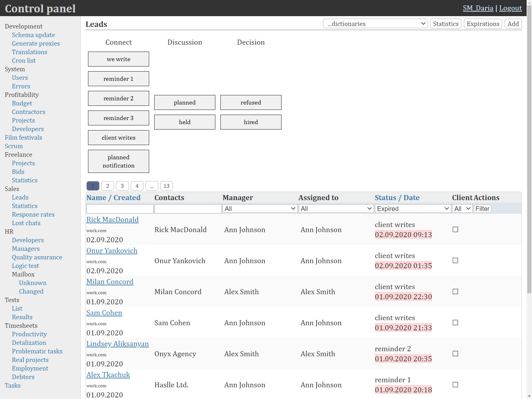Tick the Rick MacDonald client actions checkbox

pos(455,230)
